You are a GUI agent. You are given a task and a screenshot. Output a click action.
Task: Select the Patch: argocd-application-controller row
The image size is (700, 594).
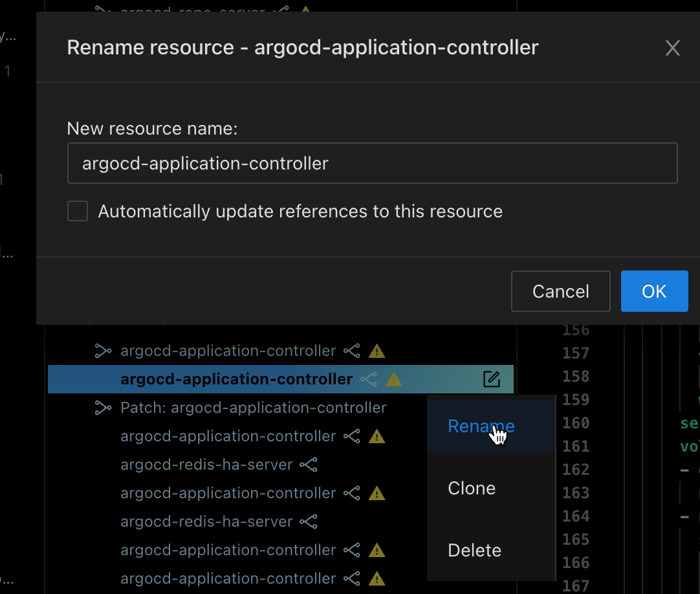[253, 408]
